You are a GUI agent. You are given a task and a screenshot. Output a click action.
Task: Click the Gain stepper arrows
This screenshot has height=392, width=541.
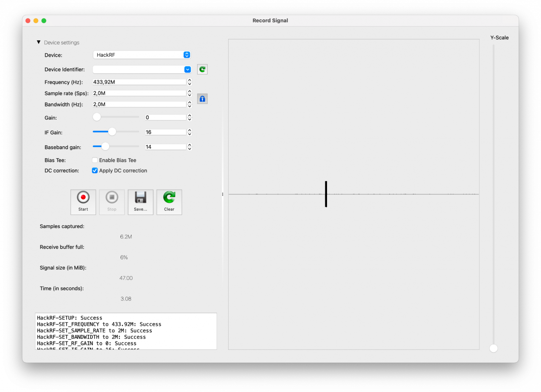point(189,117)
